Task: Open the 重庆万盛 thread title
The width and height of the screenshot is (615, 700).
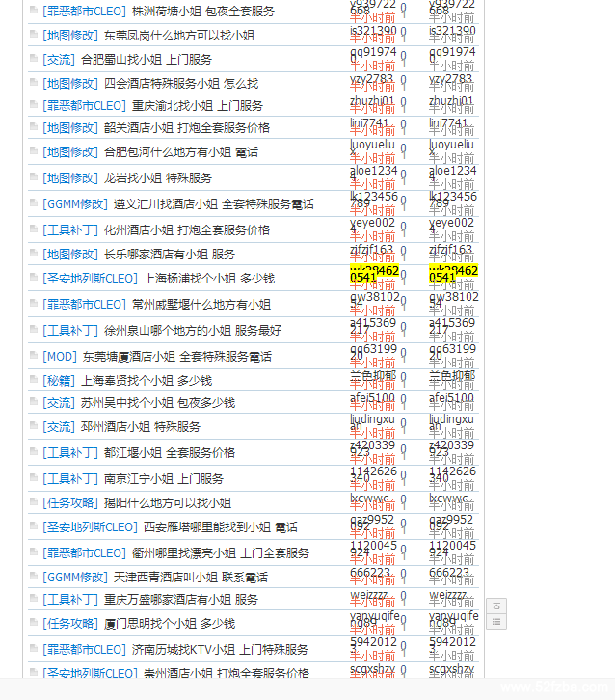Action: (181, 600)
